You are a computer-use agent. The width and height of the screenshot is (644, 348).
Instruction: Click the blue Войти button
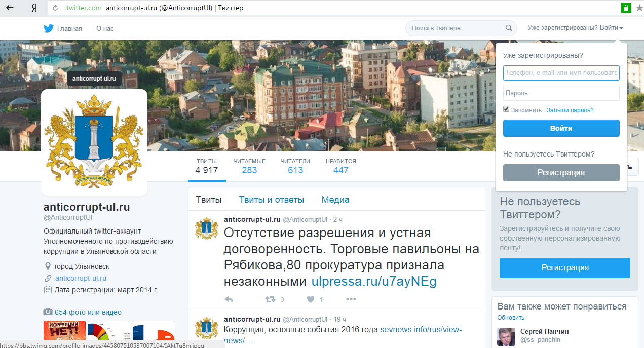[x=561, y=128]
